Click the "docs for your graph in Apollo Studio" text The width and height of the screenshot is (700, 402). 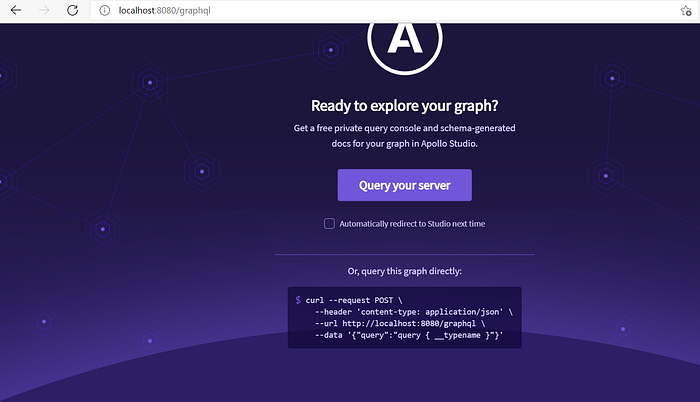tap(404, 143)
